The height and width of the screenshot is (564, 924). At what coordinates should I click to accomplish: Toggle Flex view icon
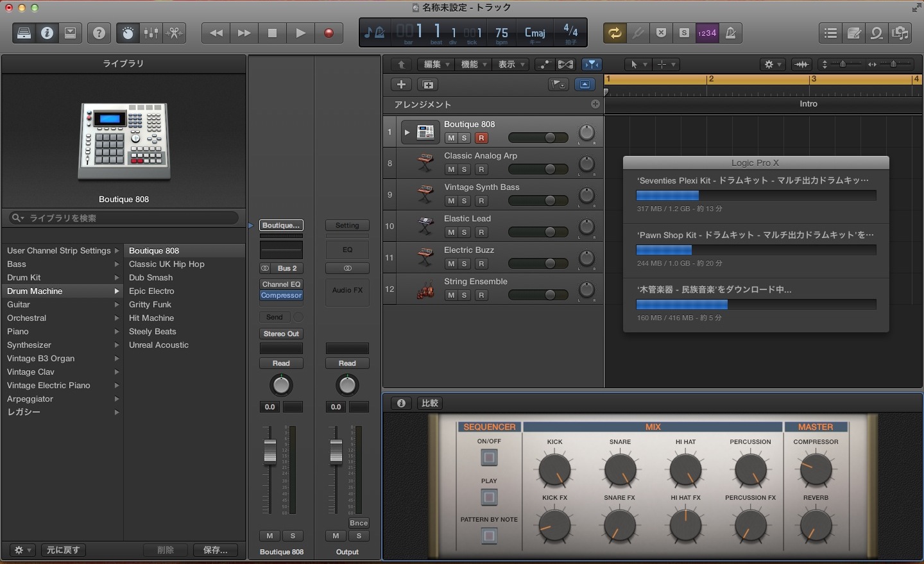click(565, 64)
